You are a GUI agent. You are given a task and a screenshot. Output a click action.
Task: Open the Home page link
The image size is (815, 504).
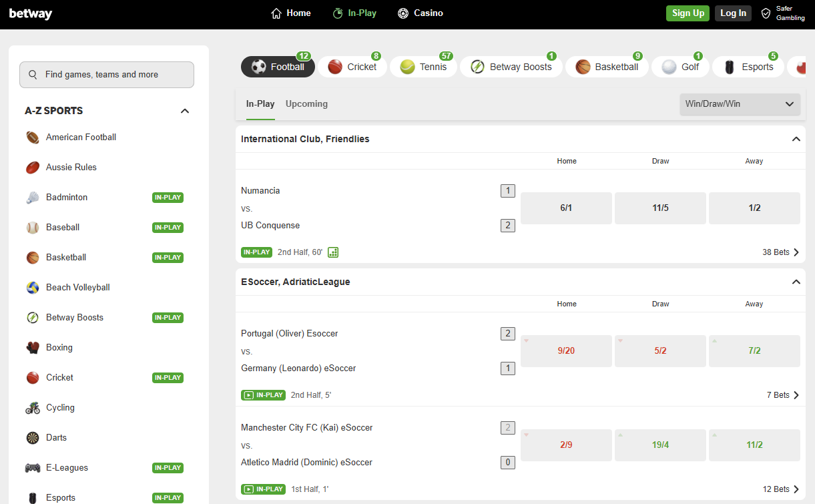(291, 13)
